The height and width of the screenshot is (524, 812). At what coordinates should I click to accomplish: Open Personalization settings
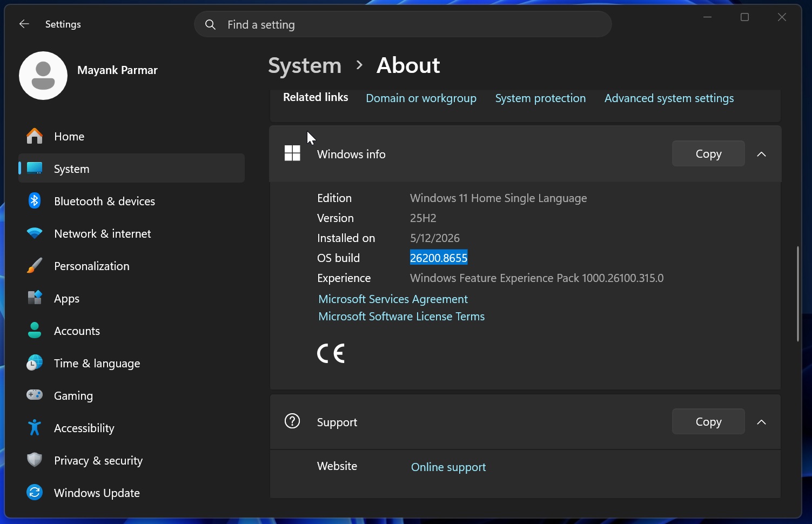tap(131, 266)
